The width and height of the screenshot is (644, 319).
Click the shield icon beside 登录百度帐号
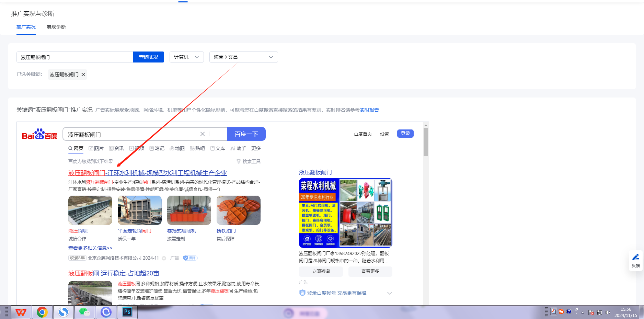tap(302, 293)
